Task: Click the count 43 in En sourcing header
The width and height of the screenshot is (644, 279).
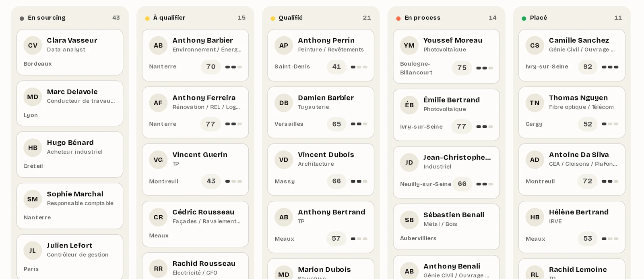Action: pos(116,18)
